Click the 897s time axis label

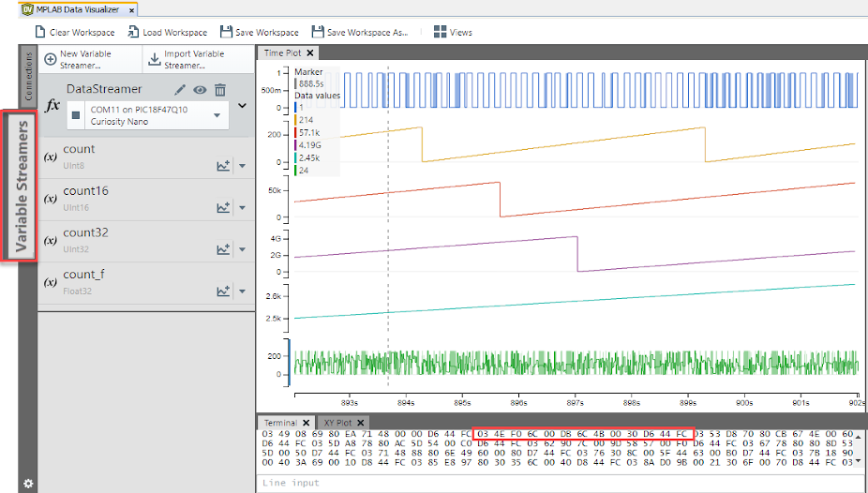coord(575,403)
